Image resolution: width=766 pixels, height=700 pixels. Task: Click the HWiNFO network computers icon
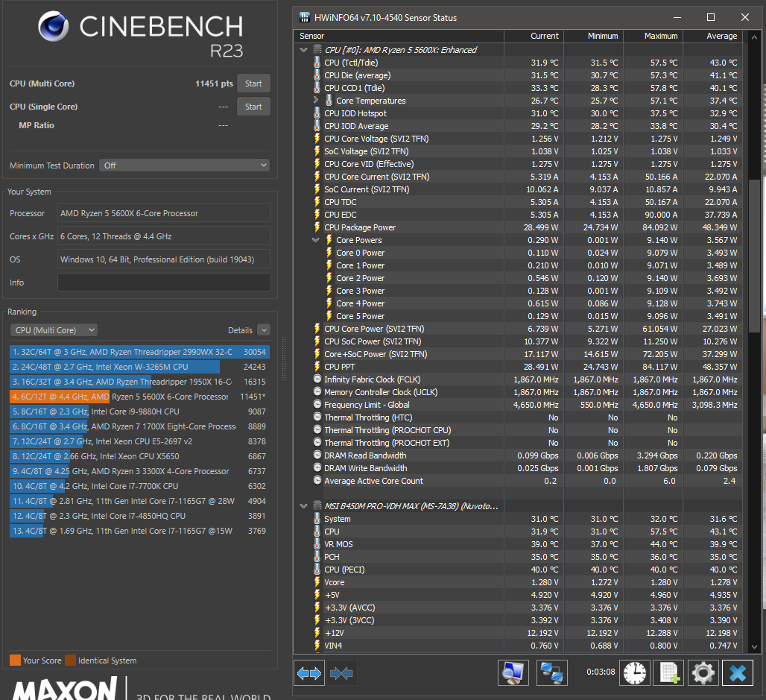point(552,673)
